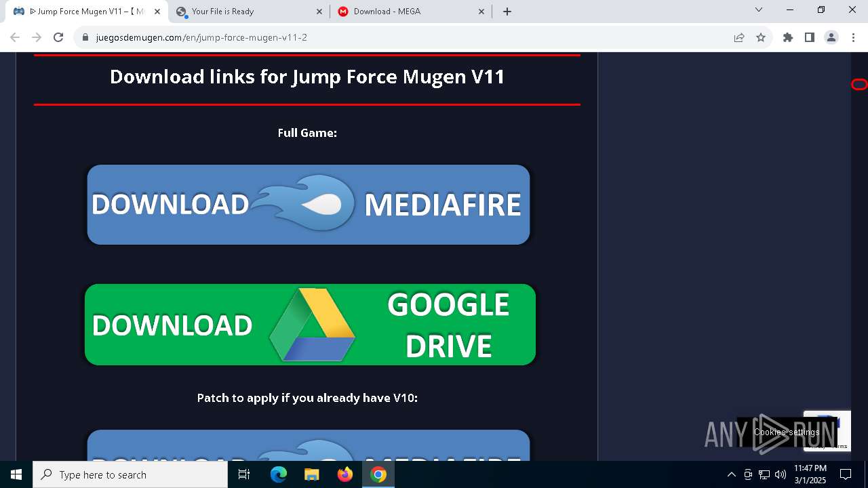Download full game via Google Drive button

click(x=310, y=325)
